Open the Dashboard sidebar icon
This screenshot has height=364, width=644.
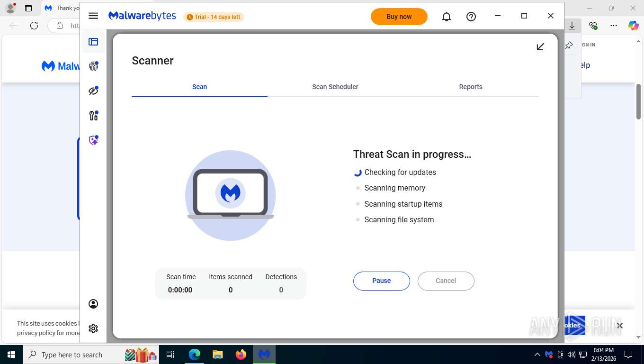pos(93,42)
